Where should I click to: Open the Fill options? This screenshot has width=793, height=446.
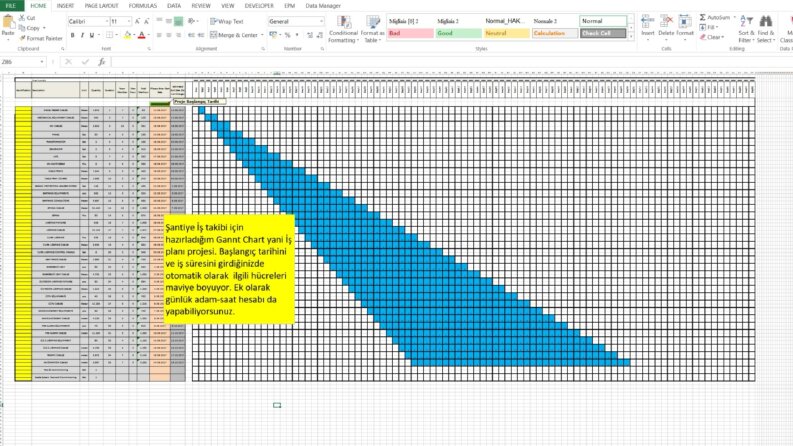tap(708, 27)
